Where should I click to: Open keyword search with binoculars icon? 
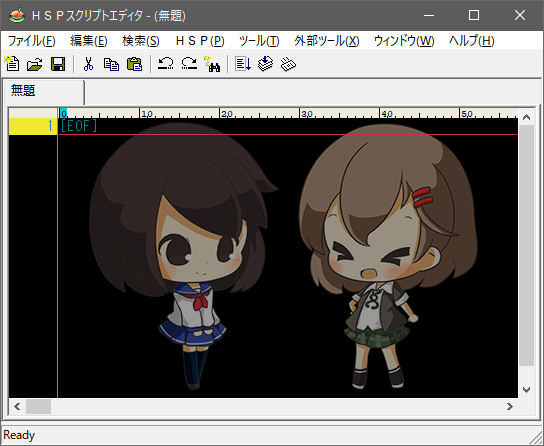click(x=212, y=64)
